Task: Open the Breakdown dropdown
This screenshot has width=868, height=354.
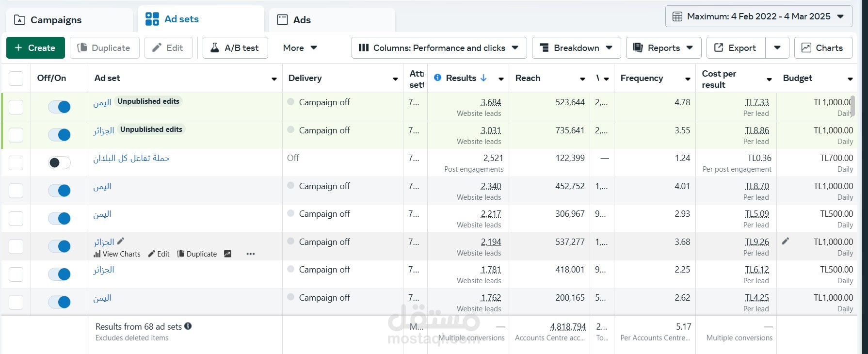Action: (576, 48)
